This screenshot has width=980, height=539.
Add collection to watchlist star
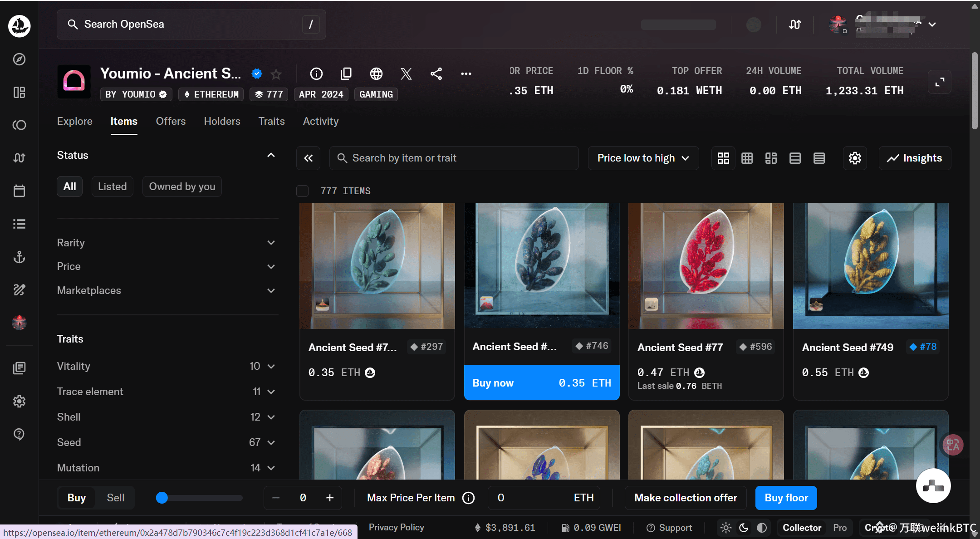pyautogui.click(x=276, y=73)
